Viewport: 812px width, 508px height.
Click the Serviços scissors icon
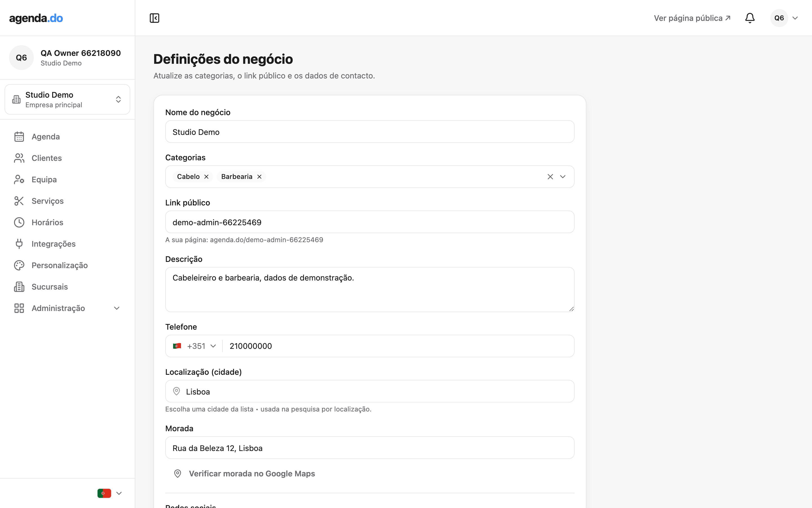(x=19, y=201)
